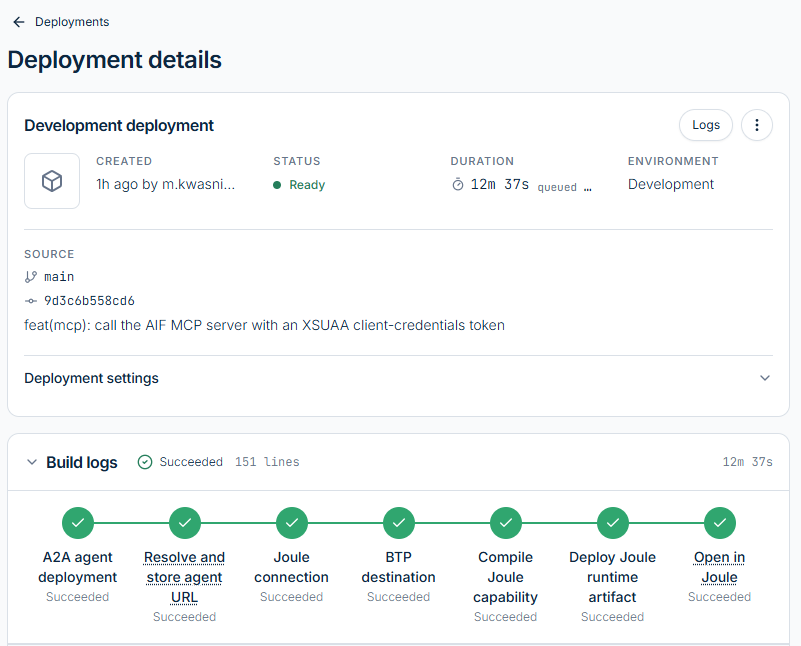Click the main branch name
801x646 pixels.
(59, 277)
